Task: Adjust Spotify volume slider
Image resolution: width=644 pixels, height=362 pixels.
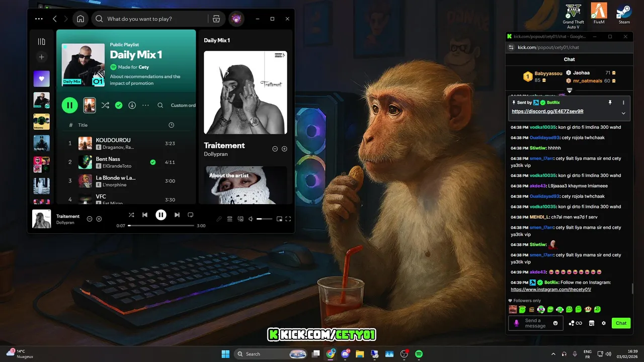Action: pyautogui.click(x=264, y=219)
